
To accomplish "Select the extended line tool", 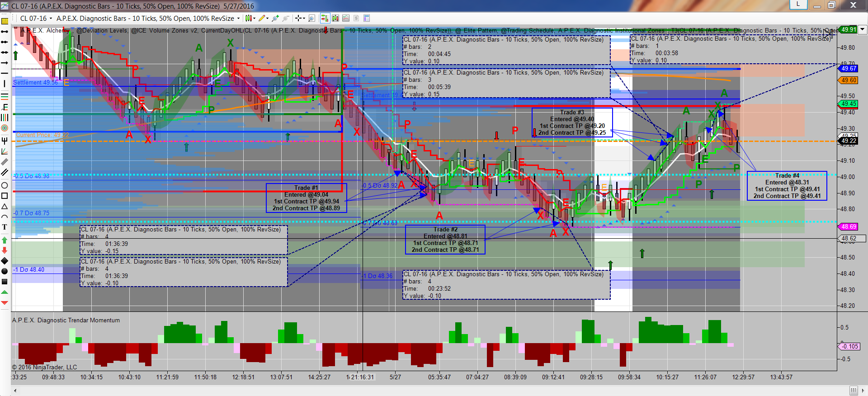I will click(5, 52).
